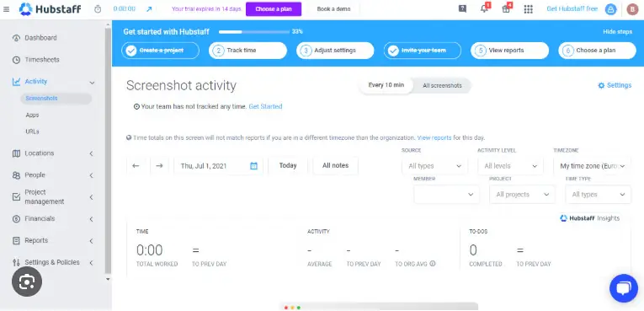
Task: Click the screenshot lens capture icon
Action: coord(27,282)
